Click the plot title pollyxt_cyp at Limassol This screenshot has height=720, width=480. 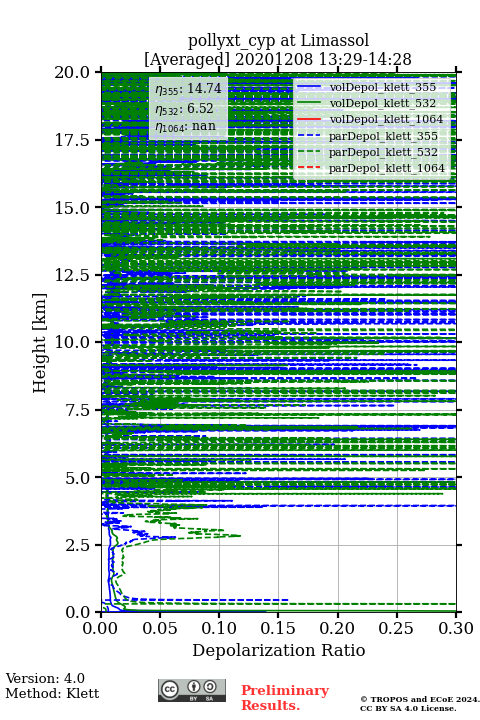278,40
